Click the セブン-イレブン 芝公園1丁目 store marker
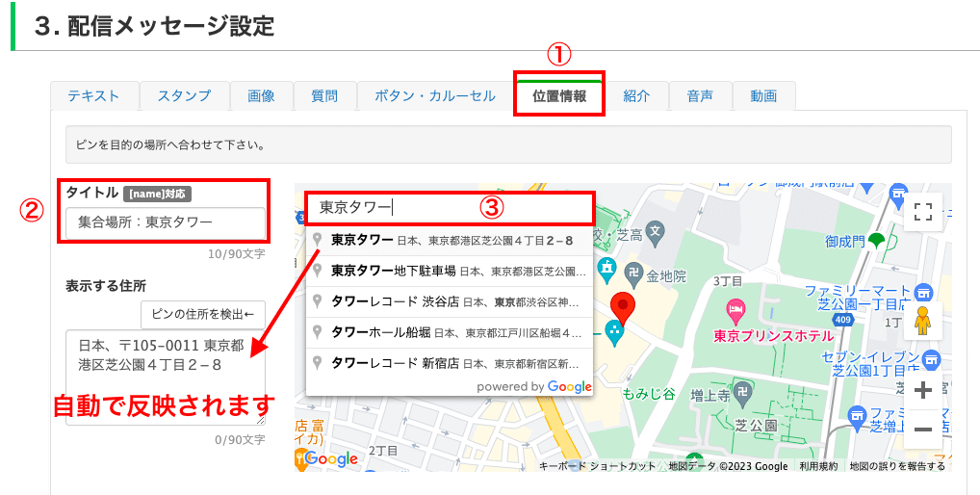This screenshot has width=980, height=495. [x=931, y=359]
